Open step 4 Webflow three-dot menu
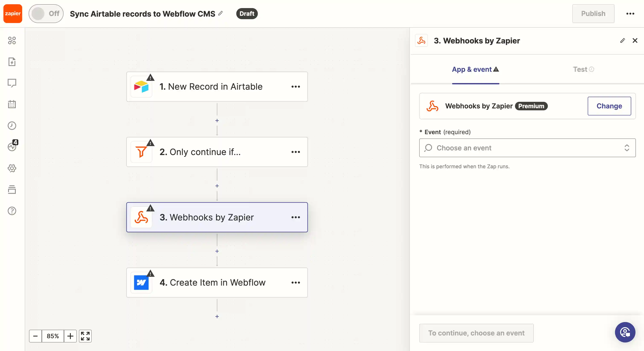This screenshot has height=351, width=644. coord(296,283)
